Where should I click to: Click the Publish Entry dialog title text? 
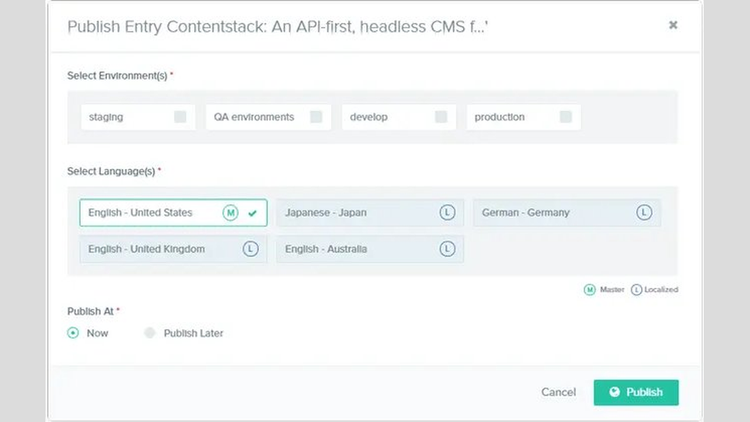click(x=277, y=27)
